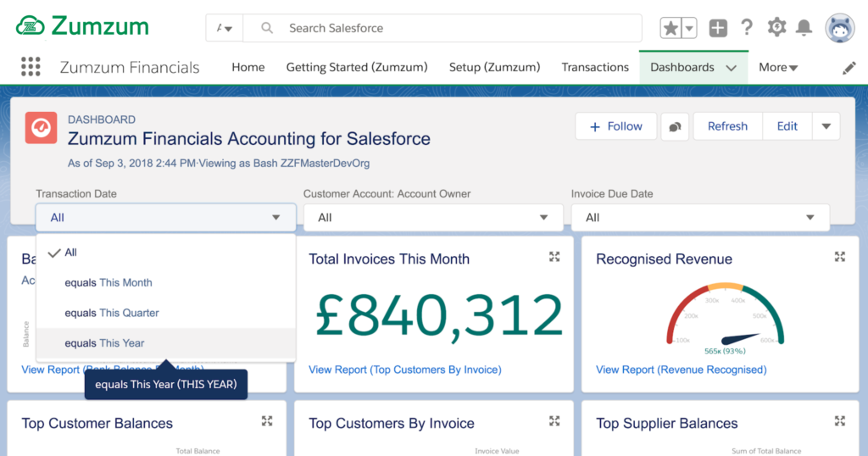Viewport: 868px width, 456px height.
Task: Open the Transaction Date filter dropdown
Action: click(165, 218)
